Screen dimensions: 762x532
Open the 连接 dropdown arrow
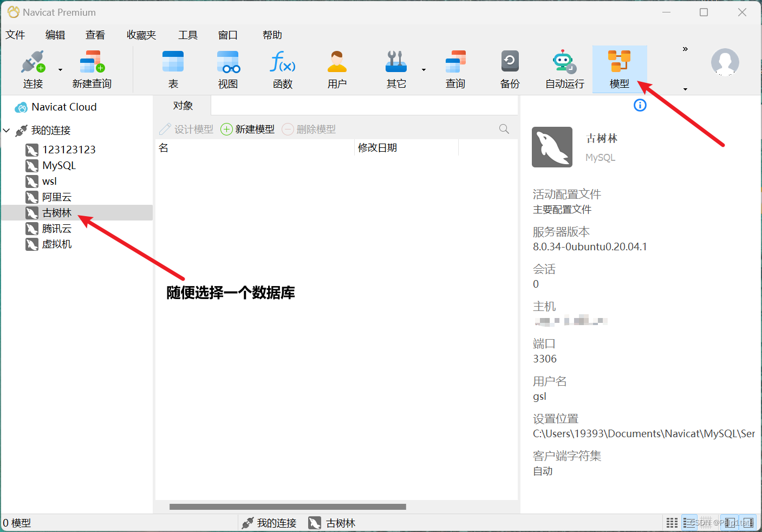click(60, 70)
